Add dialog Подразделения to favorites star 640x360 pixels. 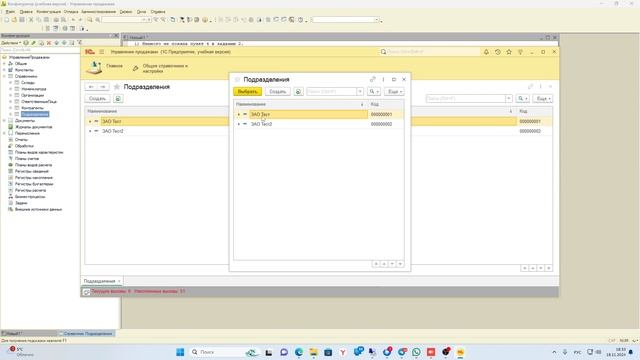click(x=237, y=80)
